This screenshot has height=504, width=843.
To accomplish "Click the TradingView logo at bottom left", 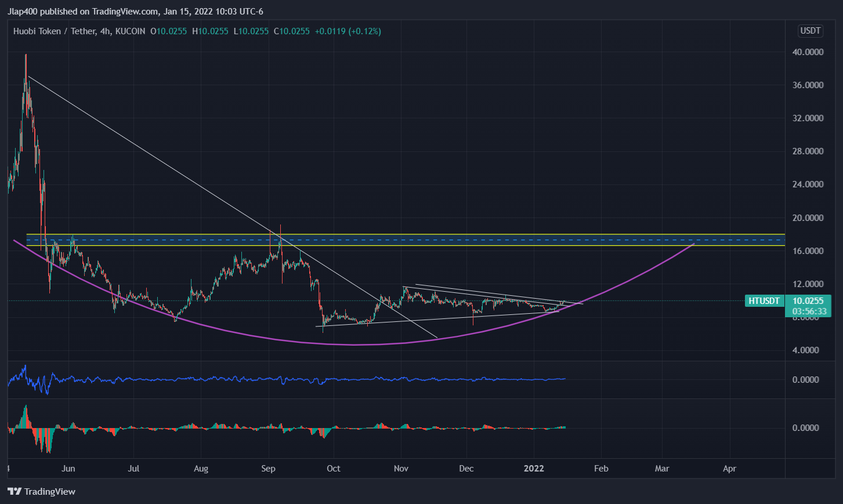I will [42, 491].
